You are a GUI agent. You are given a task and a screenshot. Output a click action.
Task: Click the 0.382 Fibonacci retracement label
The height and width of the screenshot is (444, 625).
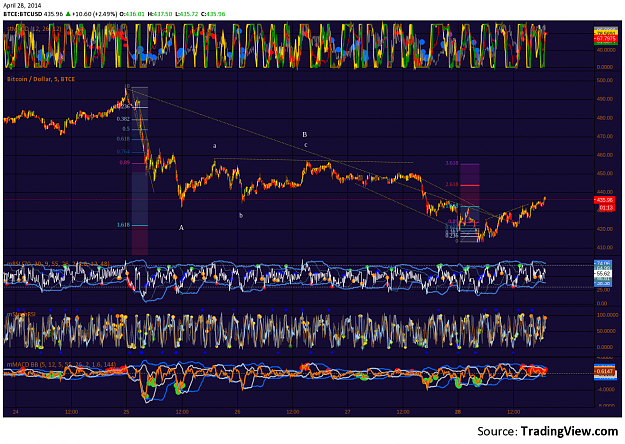click(x=123, y=119)
